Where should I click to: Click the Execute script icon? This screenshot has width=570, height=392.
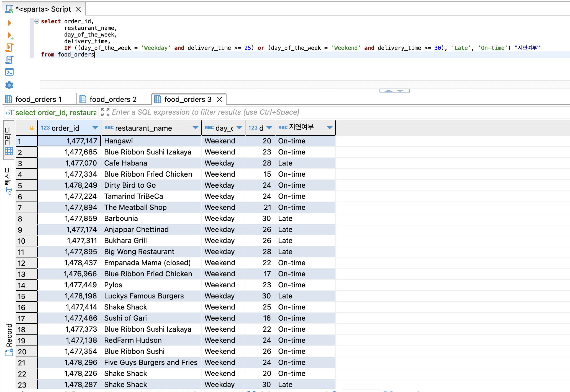click(x=9, y=48)
